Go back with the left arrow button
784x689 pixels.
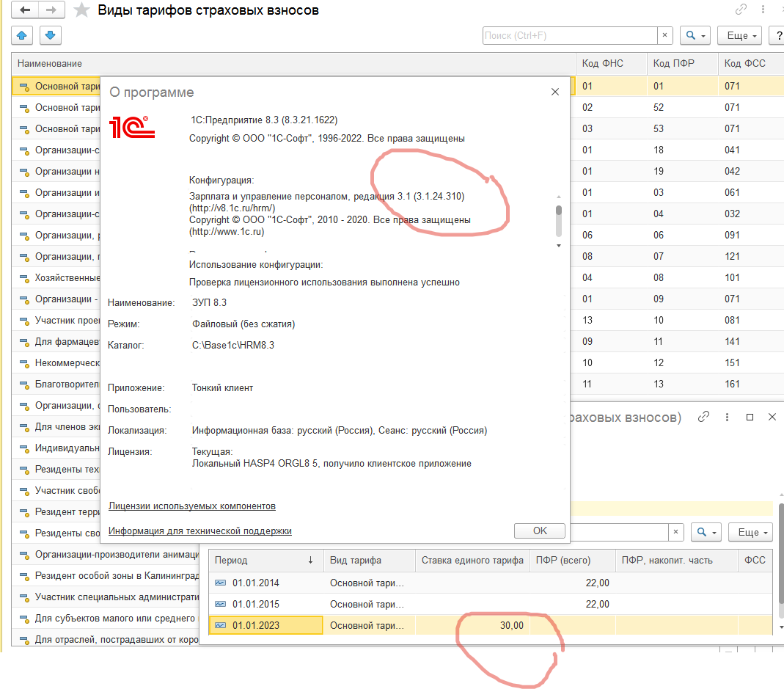tap(24, 10)
